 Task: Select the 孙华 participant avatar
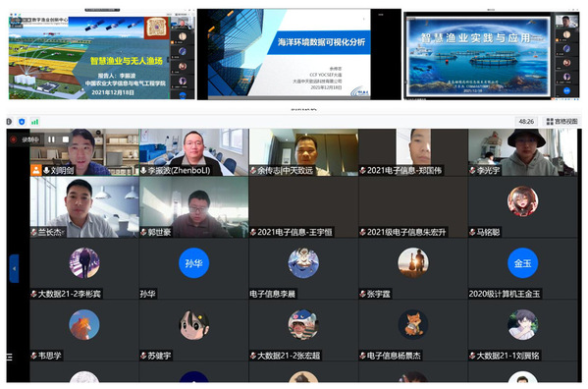click(194, 263)
